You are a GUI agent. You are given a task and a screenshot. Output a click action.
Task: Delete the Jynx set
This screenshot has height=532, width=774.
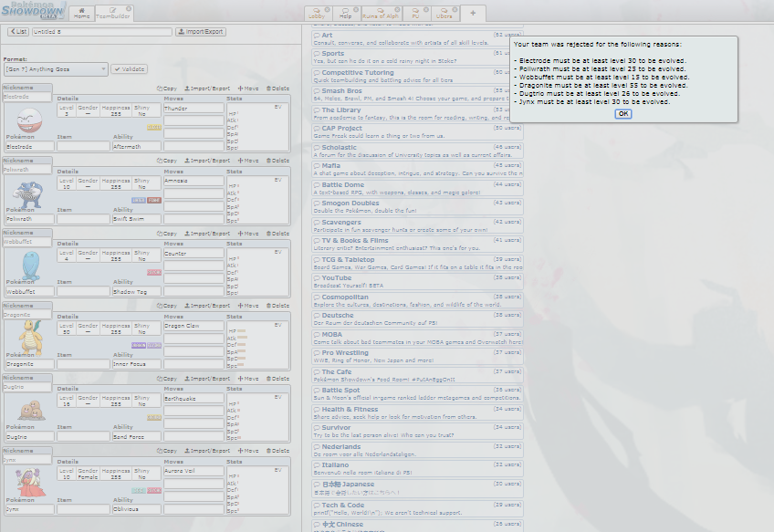277,451
